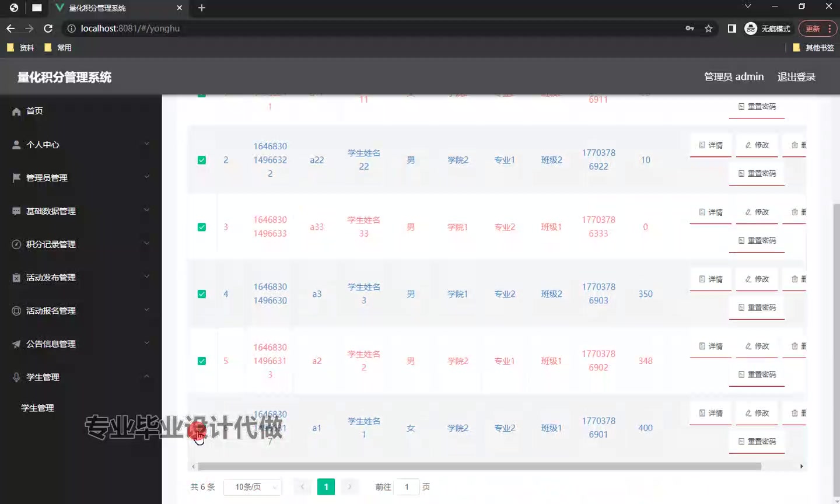The width and height of the screenshot is (840, 504).
Task: Uncheck the checkbox for student a3
Action: (201, 294)
